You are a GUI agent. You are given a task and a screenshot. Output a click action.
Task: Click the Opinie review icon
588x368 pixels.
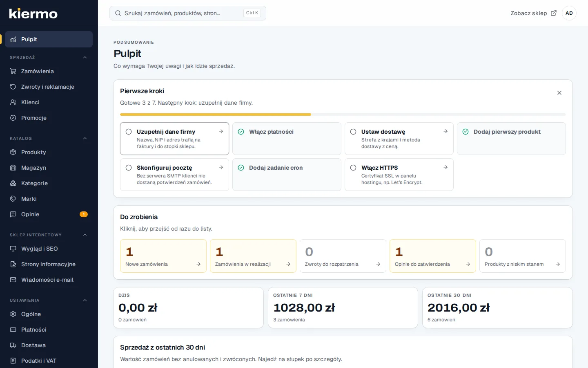(13, 214)
